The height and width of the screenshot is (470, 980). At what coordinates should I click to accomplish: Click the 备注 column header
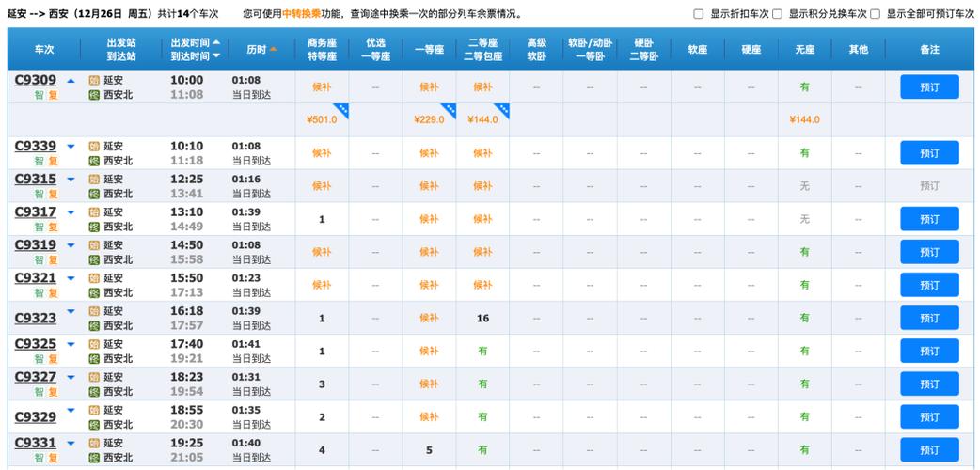[929, 50]
